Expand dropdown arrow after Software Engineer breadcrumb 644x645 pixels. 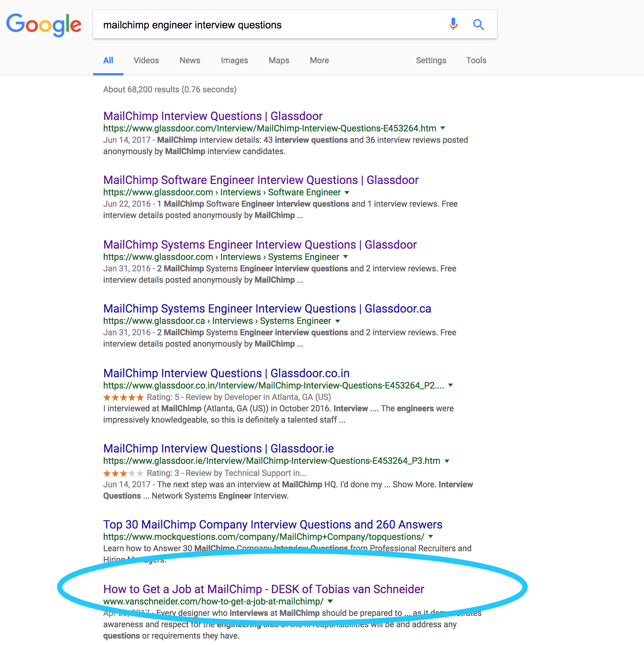pos(347,193)
